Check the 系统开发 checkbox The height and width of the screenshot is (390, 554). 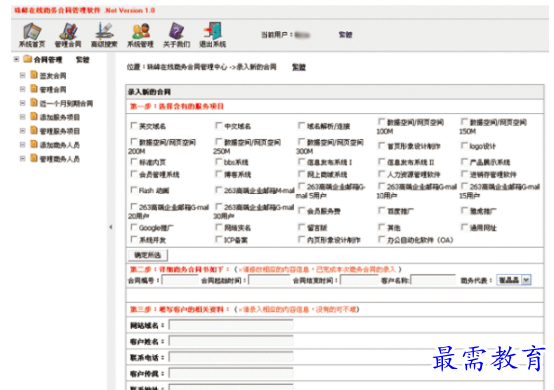point(134,240)
